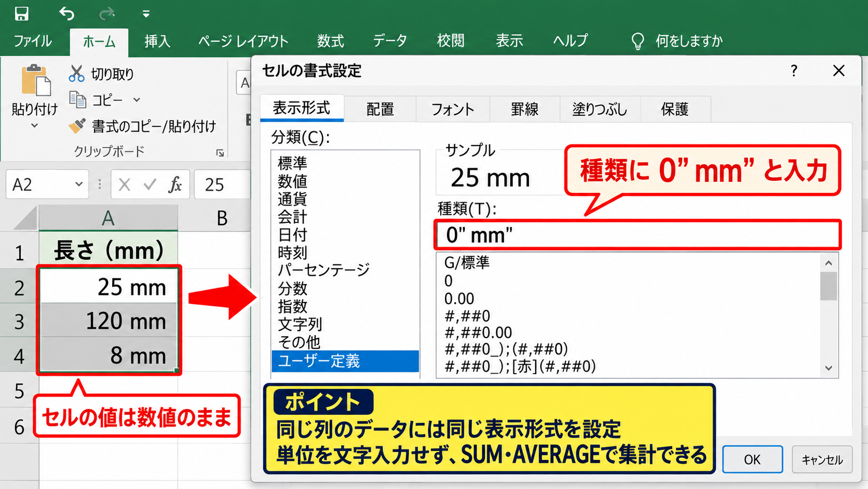Viewport: 868px width, 489px height.
Task: Select ユーザー定義 in the category list
Action: (x=345, y=361)
